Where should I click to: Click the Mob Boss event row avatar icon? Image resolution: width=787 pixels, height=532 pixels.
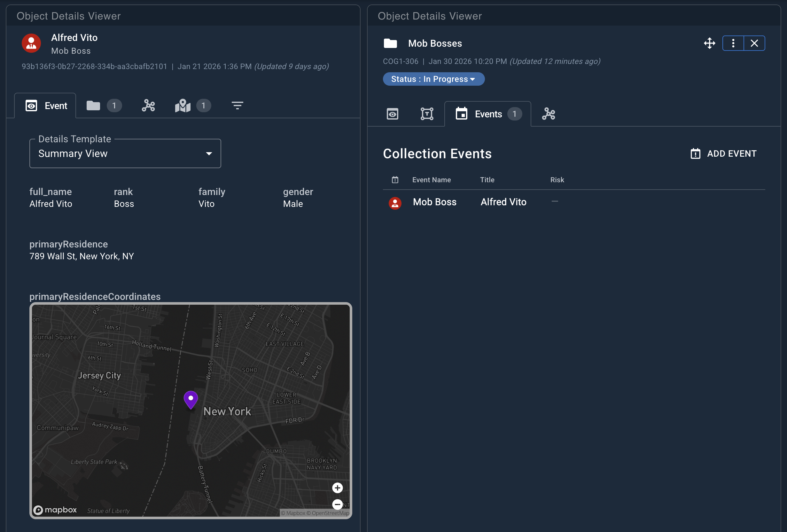coord(395,203)
